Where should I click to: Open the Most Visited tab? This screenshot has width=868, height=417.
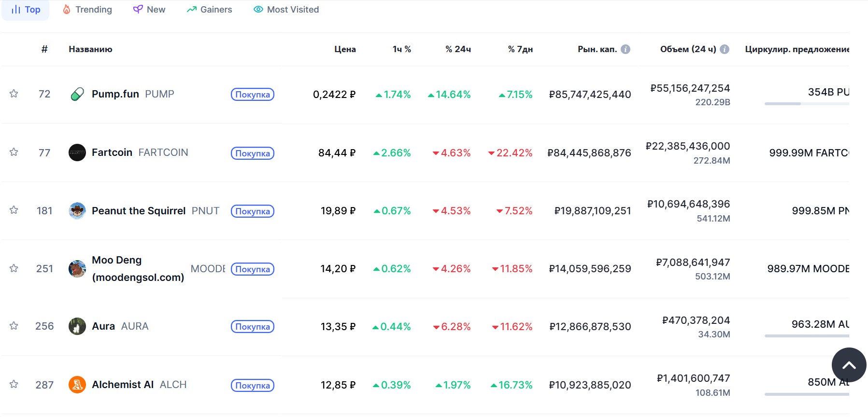pos(286,10)
